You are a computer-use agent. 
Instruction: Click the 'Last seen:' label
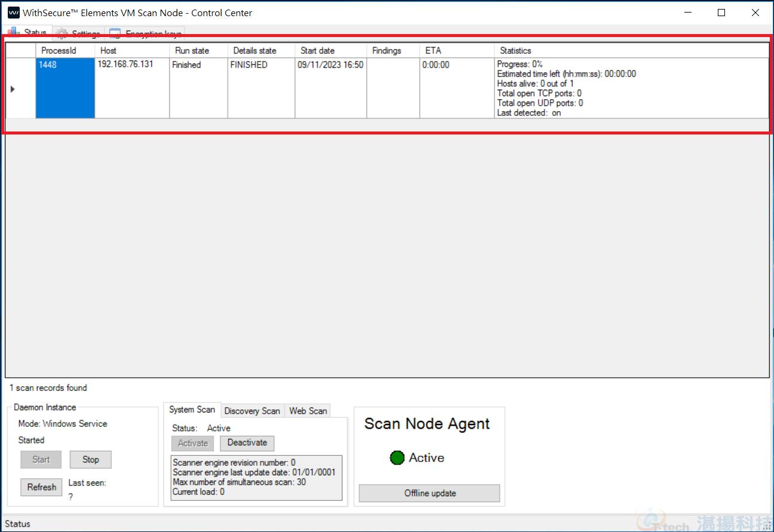(87, 483)
